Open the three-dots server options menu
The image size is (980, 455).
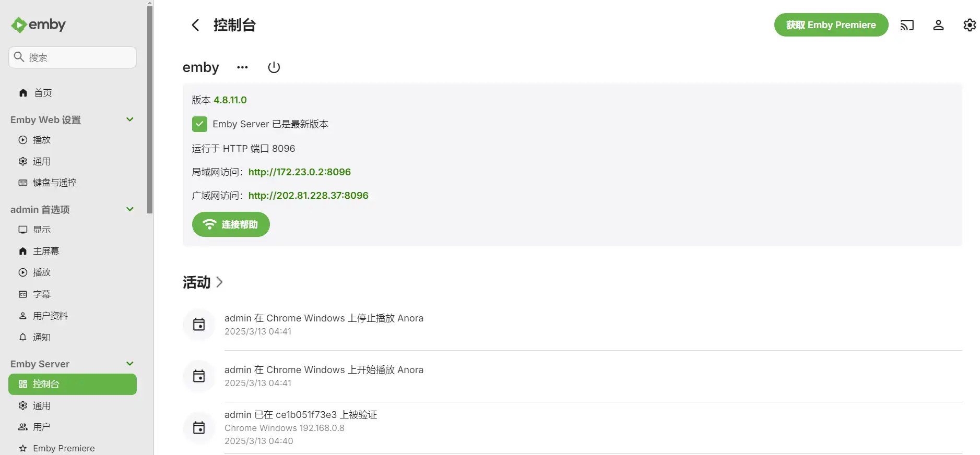242,67
